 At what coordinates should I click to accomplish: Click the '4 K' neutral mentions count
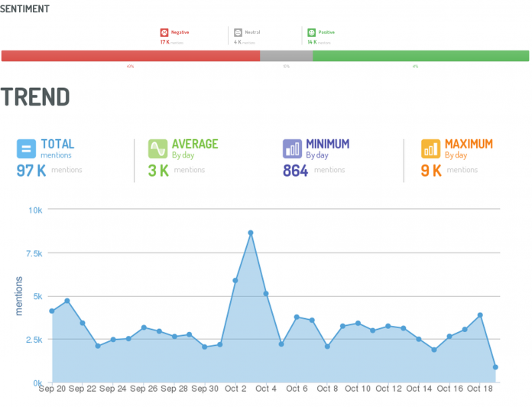[x=238, y=42]
